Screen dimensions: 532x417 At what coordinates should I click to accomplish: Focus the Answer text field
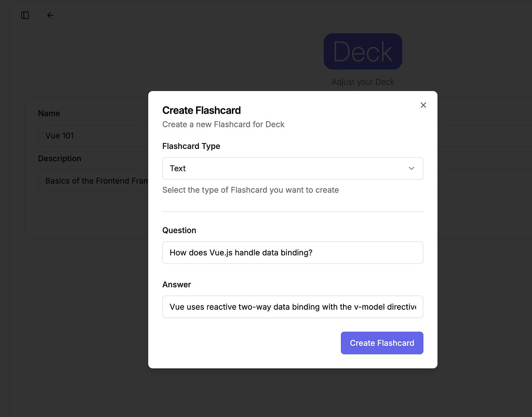coord(292,307)
